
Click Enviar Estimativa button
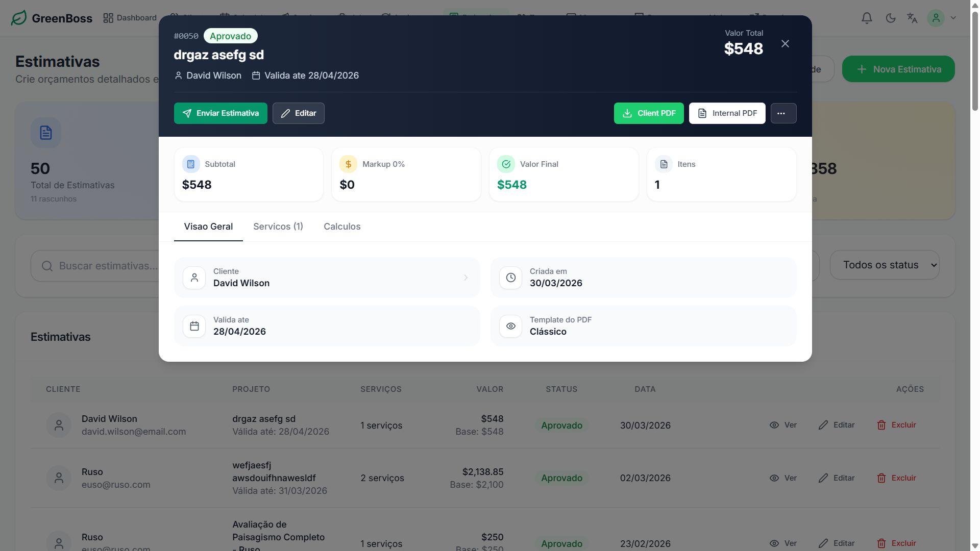tap(220, 113)
